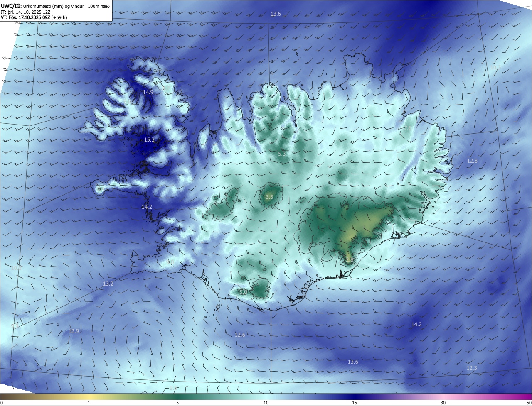Screen dimensions: 532x406
Task: Click the 14.9 value over the Westfjords
Action: 148,92
